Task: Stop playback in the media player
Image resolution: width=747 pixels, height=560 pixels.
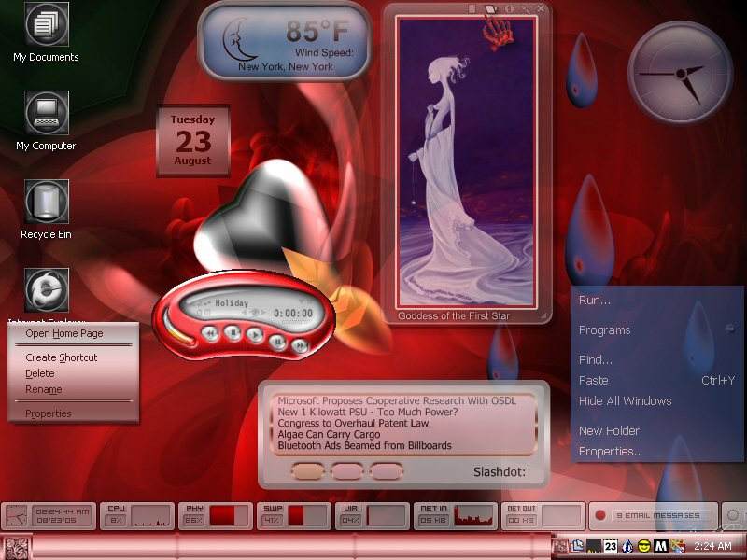Action: click(233, 332)
